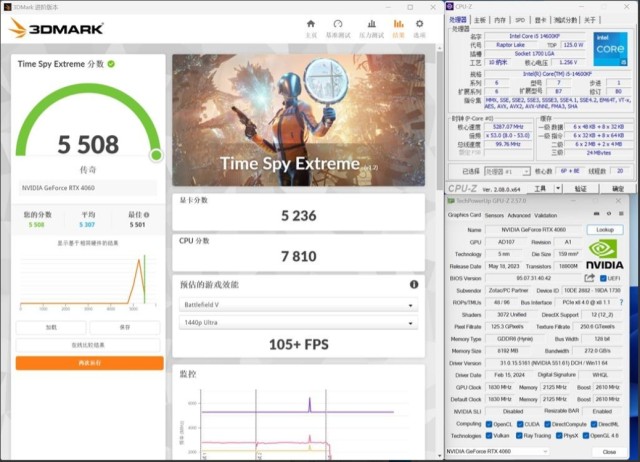The height and width of the screenshot is (462, 640).
Task: Open the benchmark tests gauge icon
Action: point(339,24)
